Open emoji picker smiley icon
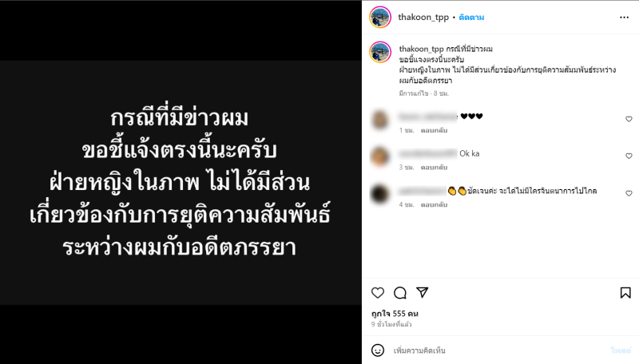Image resolution: width=639 pixels, height=364 pixels. coord(378,350)
